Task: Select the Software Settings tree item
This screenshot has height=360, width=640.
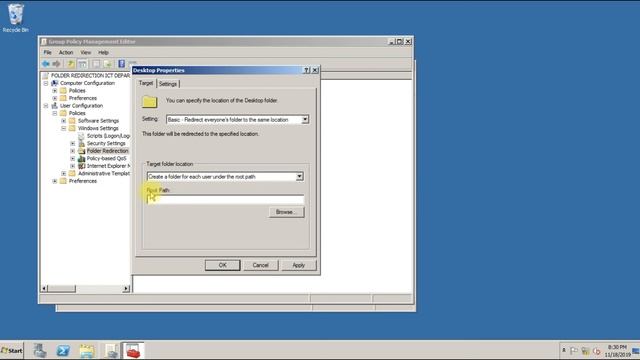Action: 98,121
